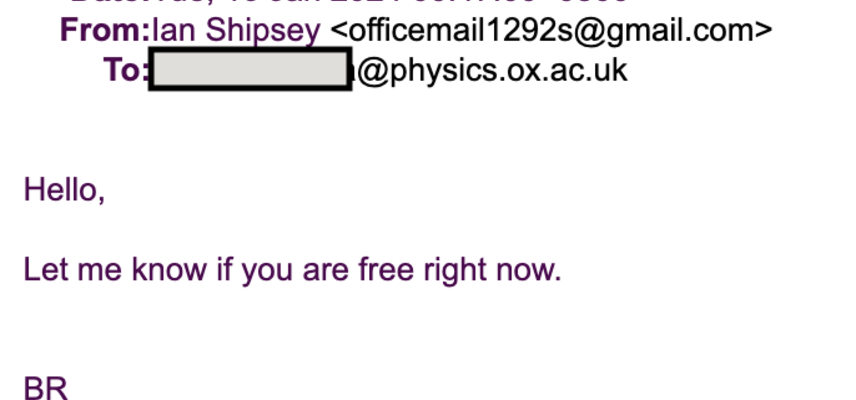Click the @physics.ox.ac.uk recipient domain
Viewport: 856px width, 400px height.
[492, 72]
